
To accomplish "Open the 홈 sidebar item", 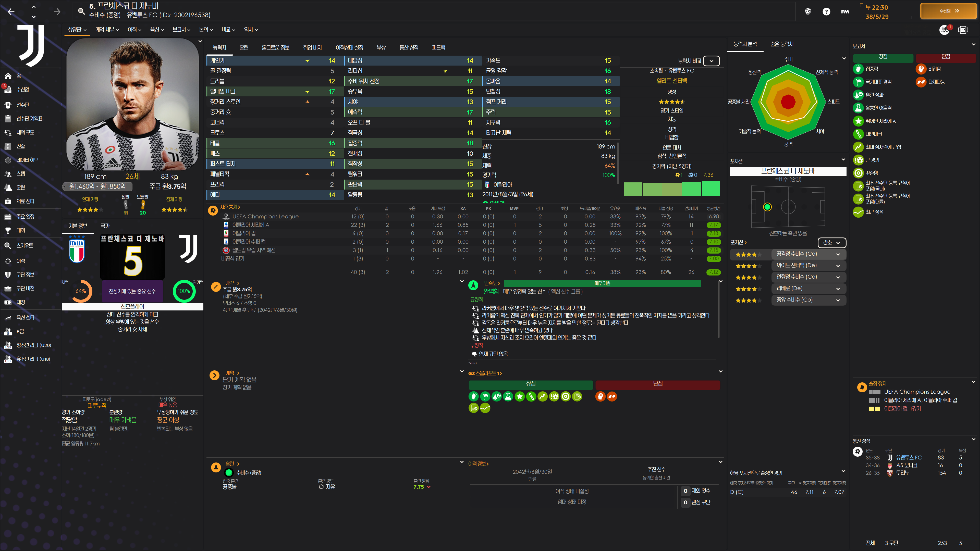I will 19,76.
